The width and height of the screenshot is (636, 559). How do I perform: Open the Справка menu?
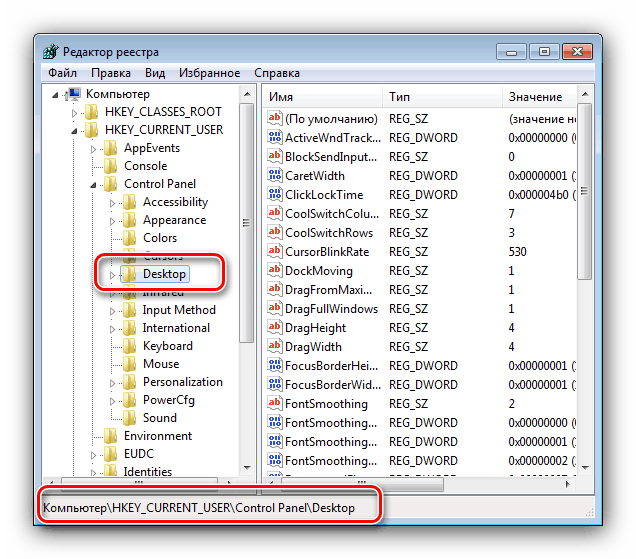277,73
